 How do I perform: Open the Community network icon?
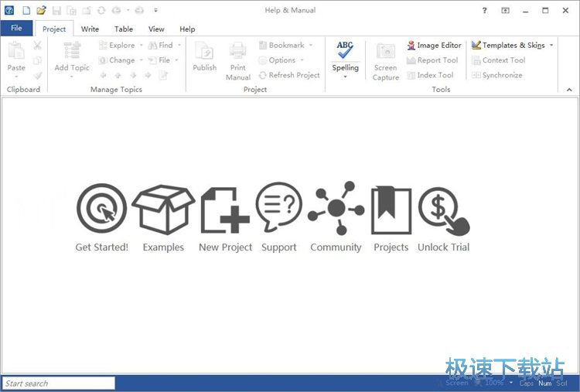[336, 208]
